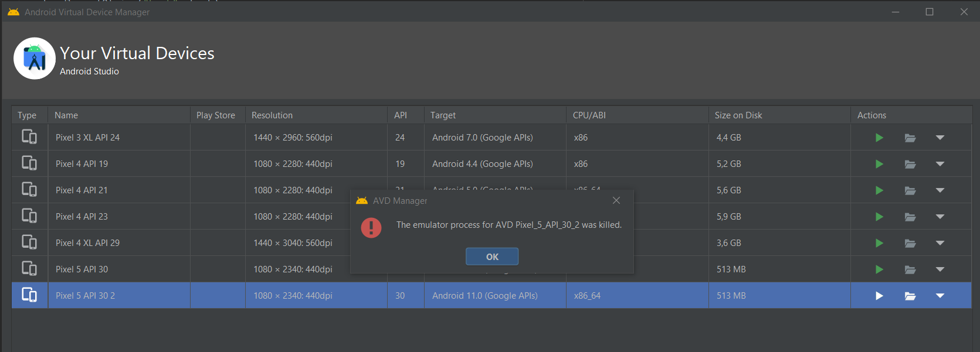Launch the Pixel 4 API 19 emulator

pos(879,164)
